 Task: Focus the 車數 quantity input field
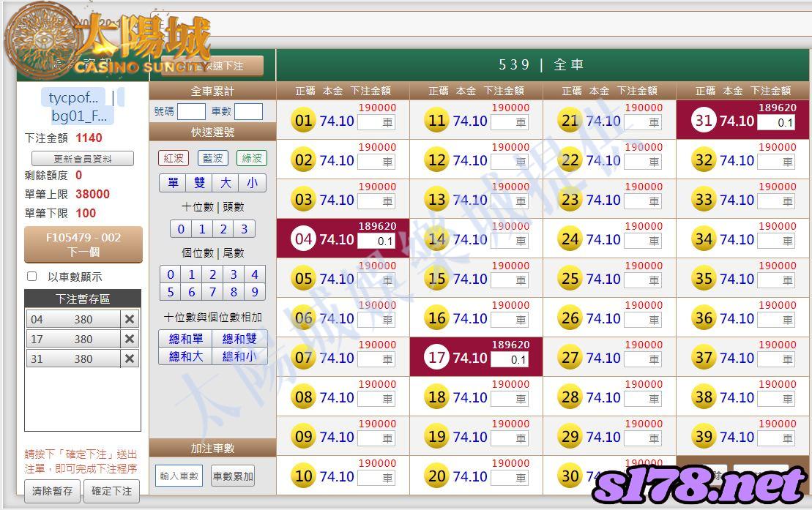coord(248,111)
